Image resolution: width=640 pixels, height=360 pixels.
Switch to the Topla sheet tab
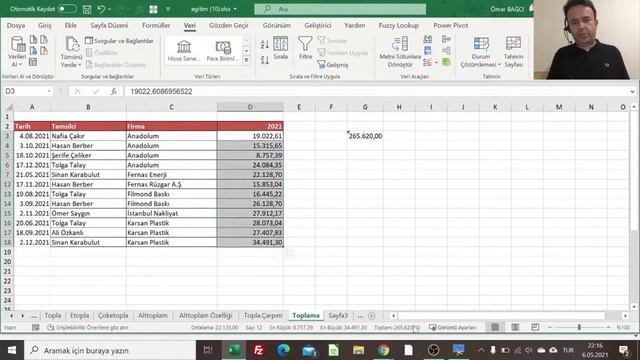53,316
